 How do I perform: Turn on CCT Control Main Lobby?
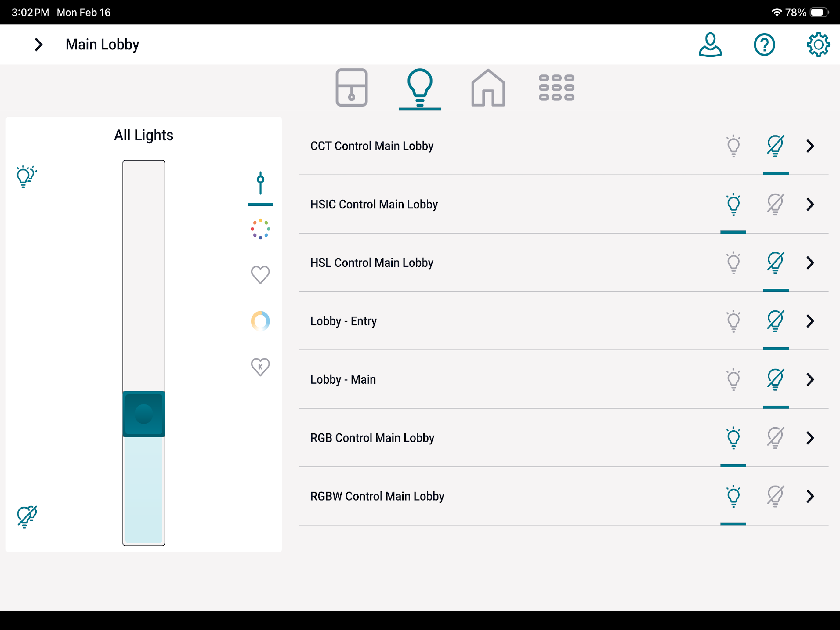733,146
